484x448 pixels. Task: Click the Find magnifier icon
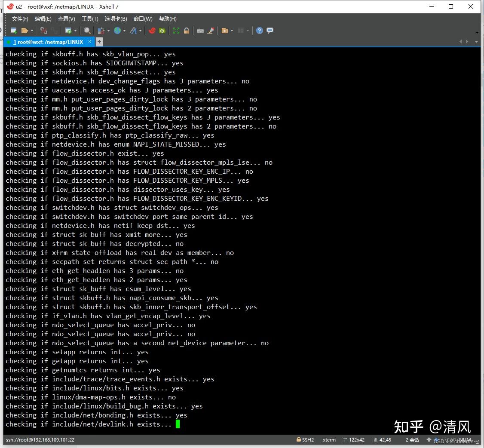click(87, 30)
